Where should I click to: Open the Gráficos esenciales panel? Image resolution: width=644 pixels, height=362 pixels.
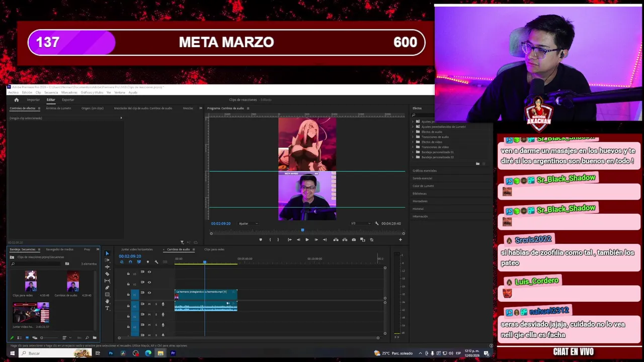(x=425, y=170)
